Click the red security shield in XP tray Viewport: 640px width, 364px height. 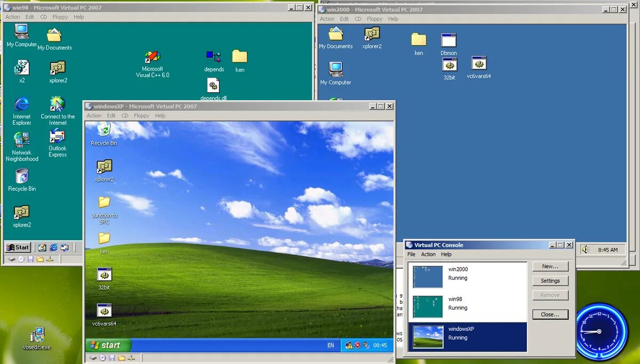click(x=358, y=345)
